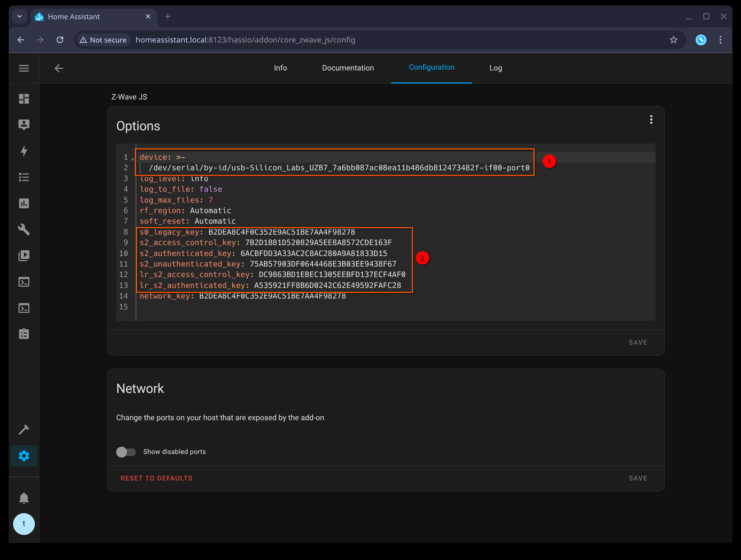Open a new browser tab
The height and width of the screenshot is (560, 741).
click(x=168, y=16)
